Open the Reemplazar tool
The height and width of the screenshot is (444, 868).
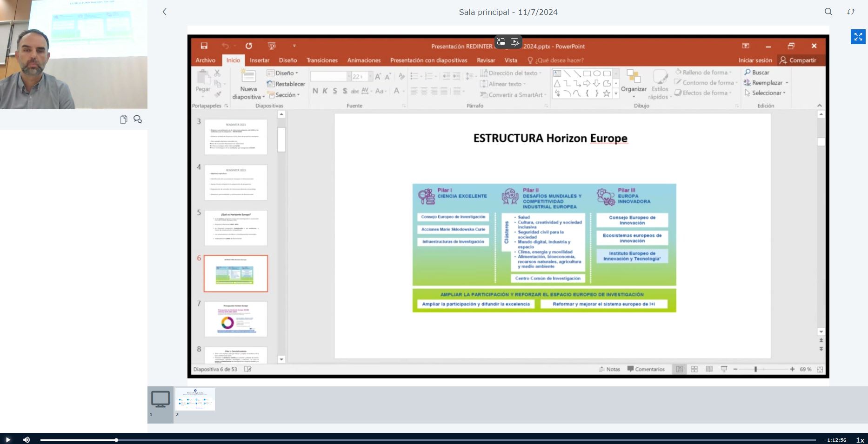pos(765,83)
